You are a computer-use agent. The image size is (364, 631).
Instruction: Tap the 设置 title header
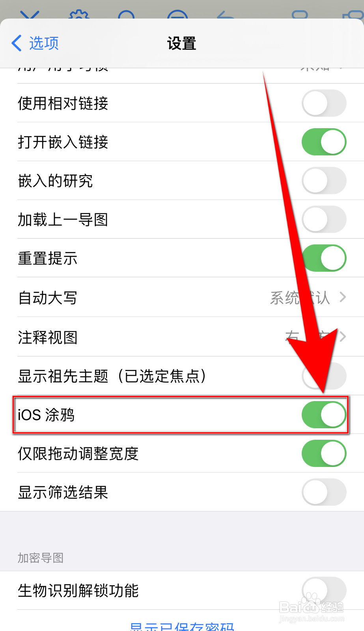(182, 43)
